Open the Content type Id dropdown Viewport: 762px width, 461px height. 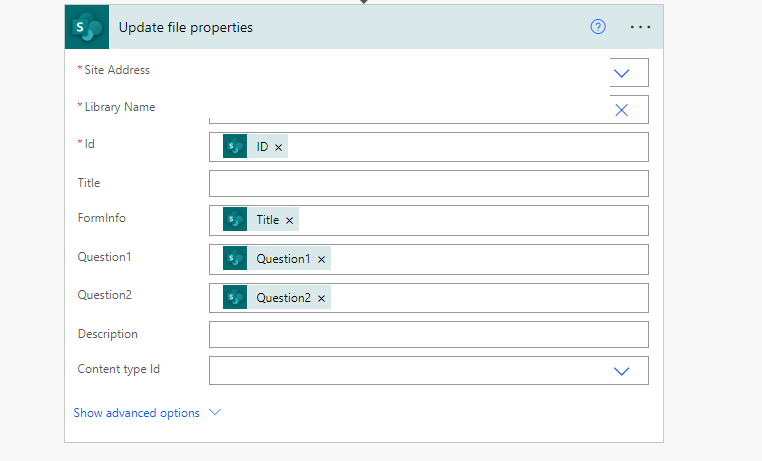(x=621, y=370)
